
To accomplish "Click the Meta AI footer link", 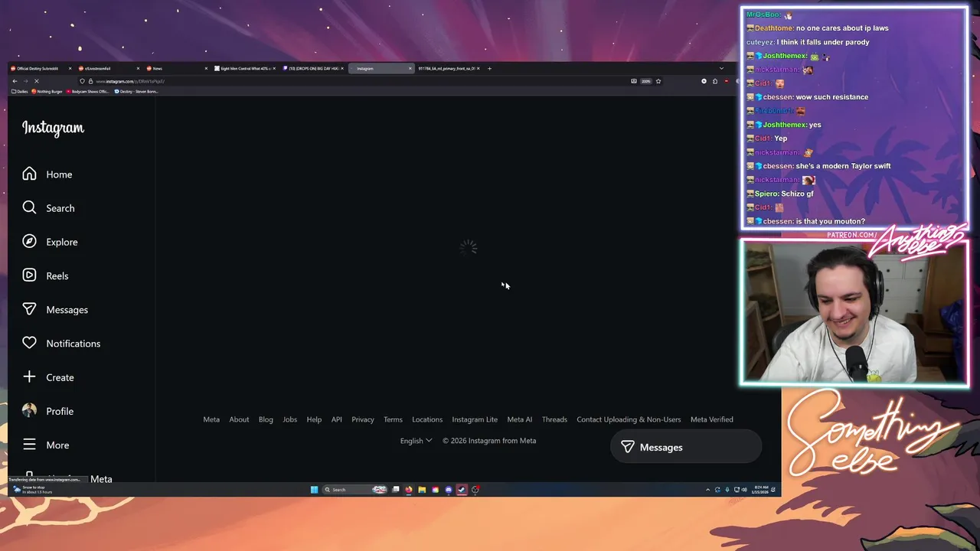I will pos(519,419).
